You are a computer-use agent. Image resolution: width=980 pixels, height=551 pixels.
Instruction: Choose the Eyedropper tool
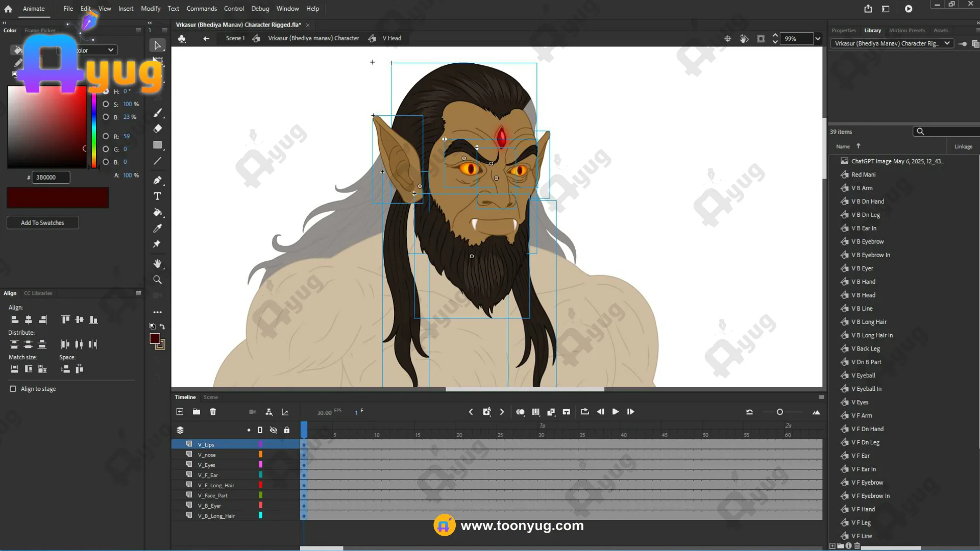pos(157,228)
